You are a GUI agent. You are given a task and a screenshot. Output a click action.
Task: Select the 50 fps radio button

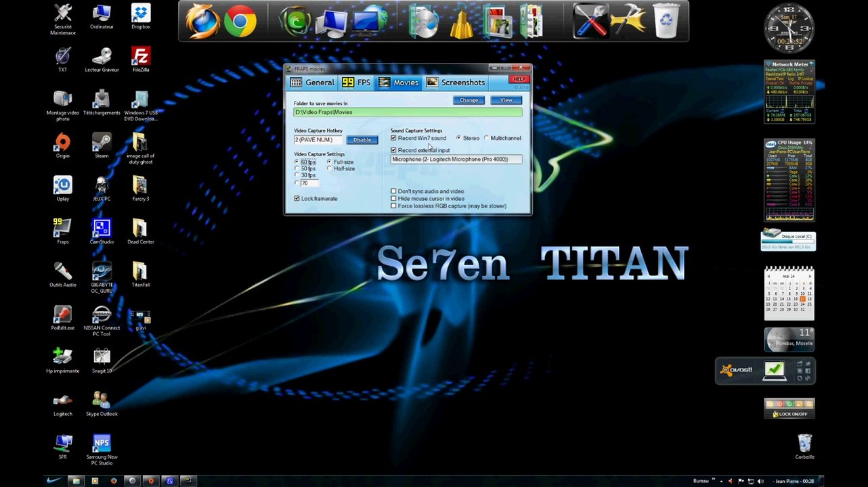pyautogui.click(x=297, y=168)
